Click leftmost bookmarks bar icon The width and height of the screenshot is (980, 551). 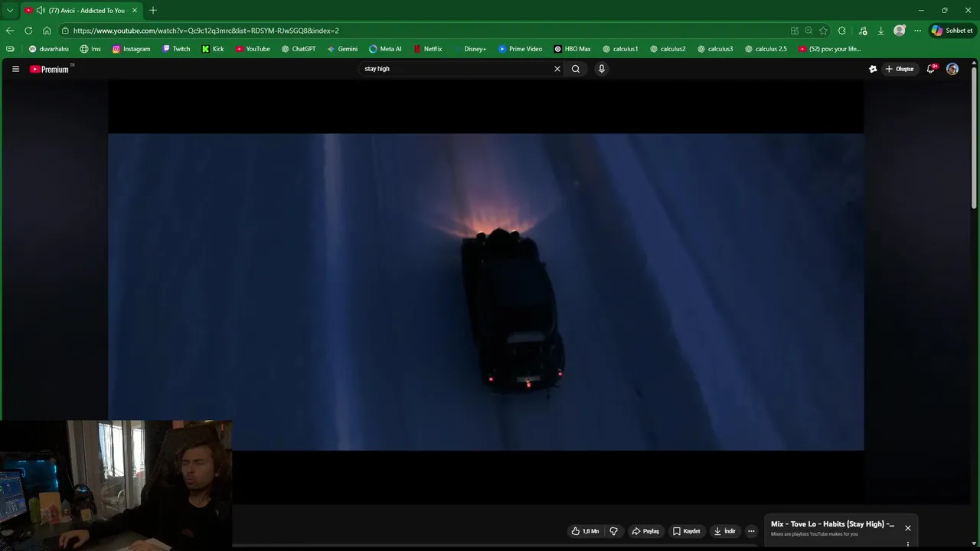click(10, 49)
